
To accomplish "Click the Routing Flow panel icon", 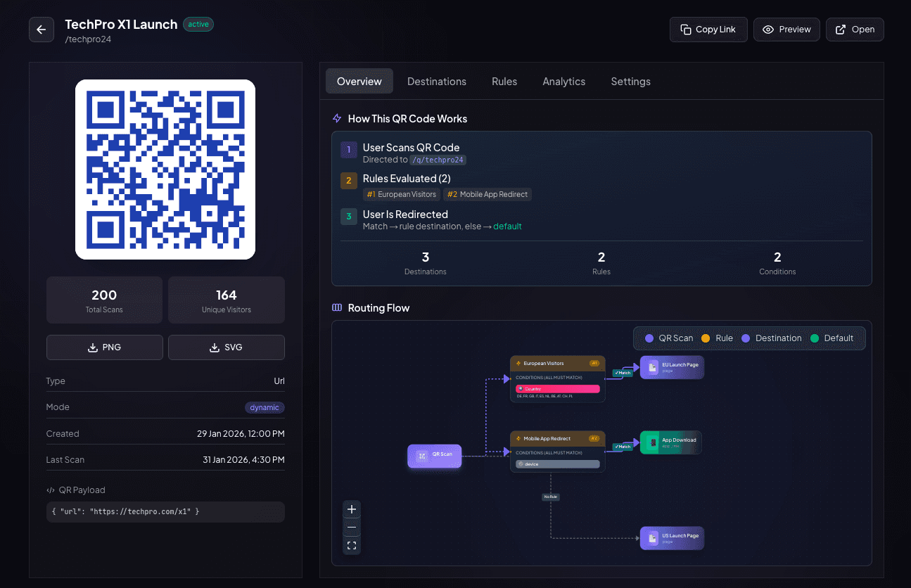I will coord(336,307).
